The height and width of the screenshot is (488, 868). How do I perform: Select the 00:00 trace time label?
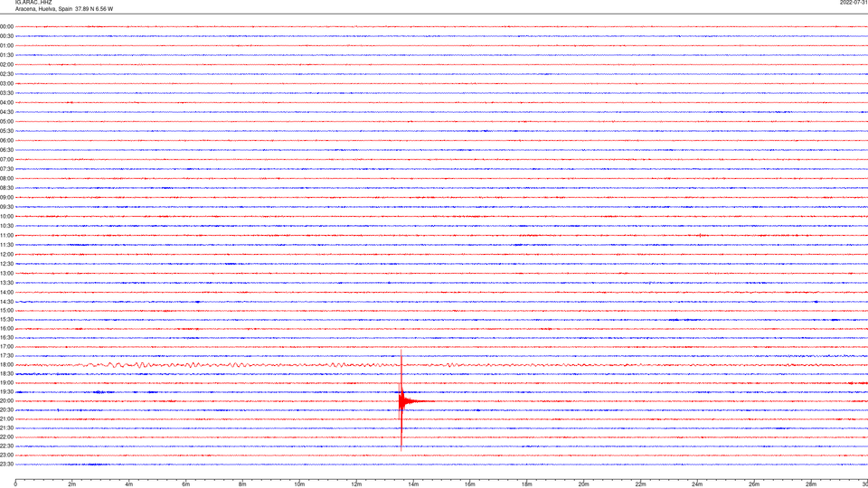point(6,26)
